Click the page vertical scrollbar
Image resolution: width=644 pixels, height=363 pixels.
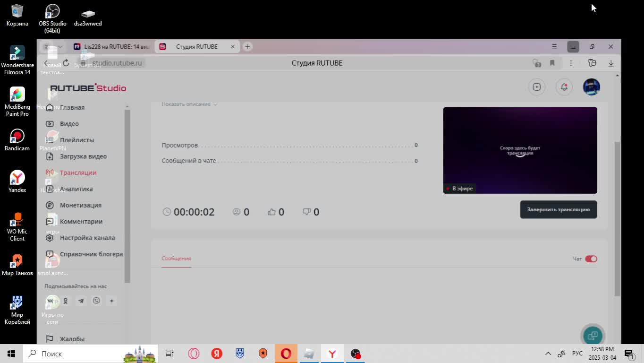point(617,218)
